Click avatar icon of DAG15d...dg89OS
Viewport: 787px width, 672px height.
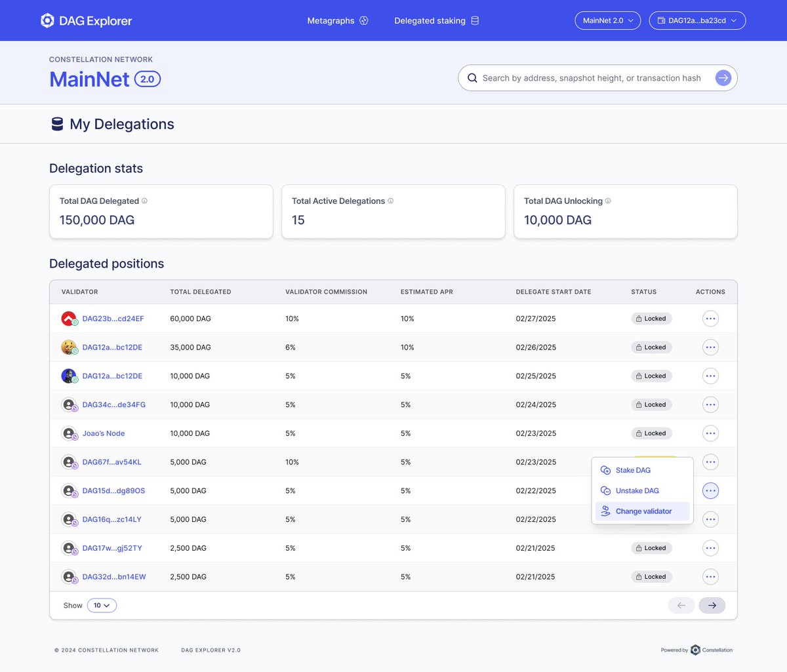(69, 490)
